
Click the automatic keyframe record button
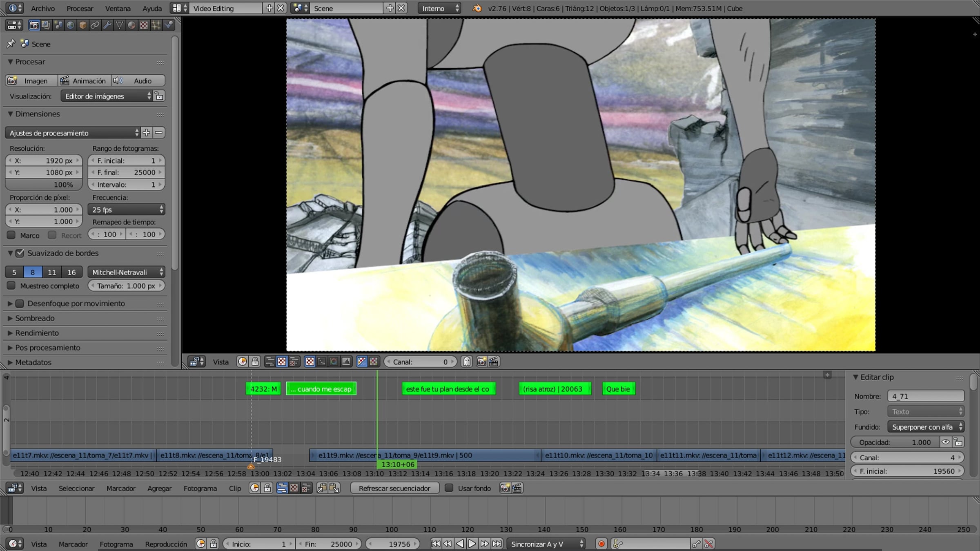601,544
